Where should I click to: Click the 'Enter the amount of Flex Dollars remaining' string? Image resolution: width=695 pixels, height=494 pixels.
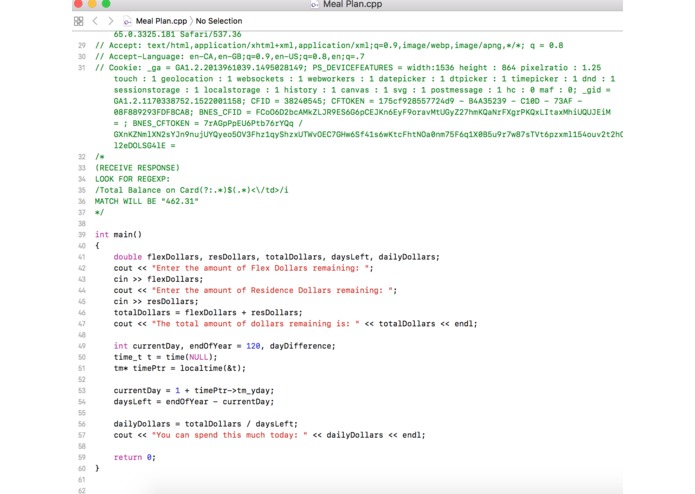(260, 268)
